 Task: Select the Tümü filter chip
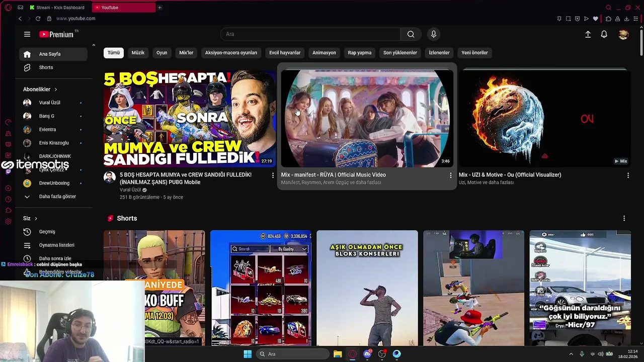tap(114, 53)
